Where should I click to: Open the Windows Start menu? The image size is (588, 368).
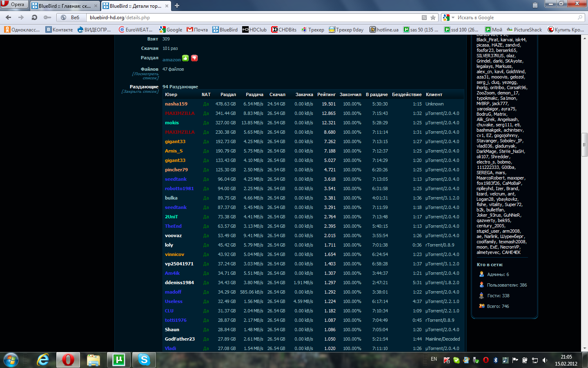(x=11, y=360)
